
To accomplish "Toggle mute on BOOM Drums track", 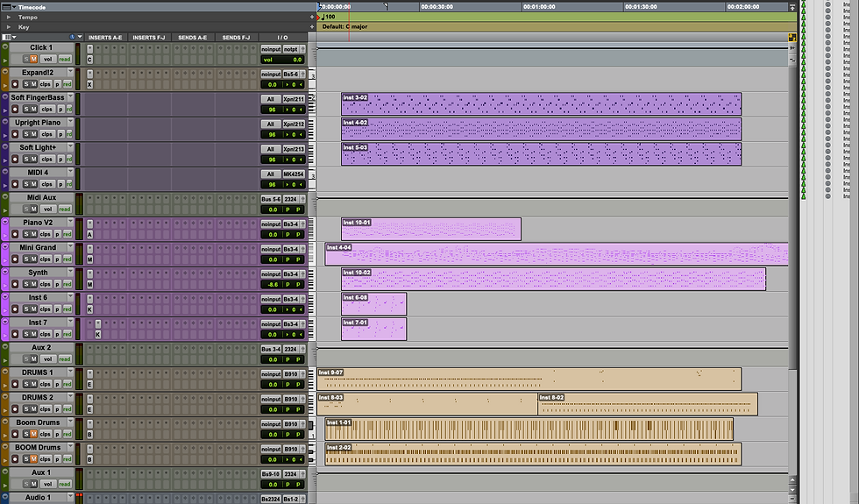I will click(33, 459).
